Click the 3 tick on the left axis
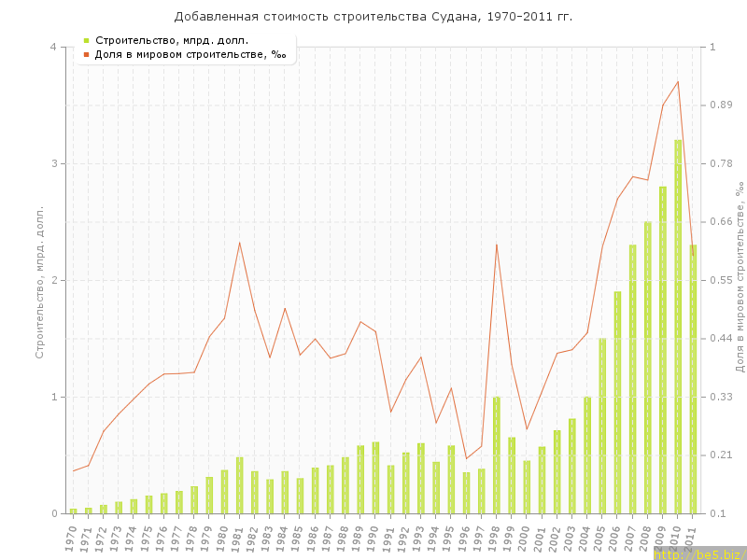This screenshot has width=747, height=560. click(x=53, y=163)
